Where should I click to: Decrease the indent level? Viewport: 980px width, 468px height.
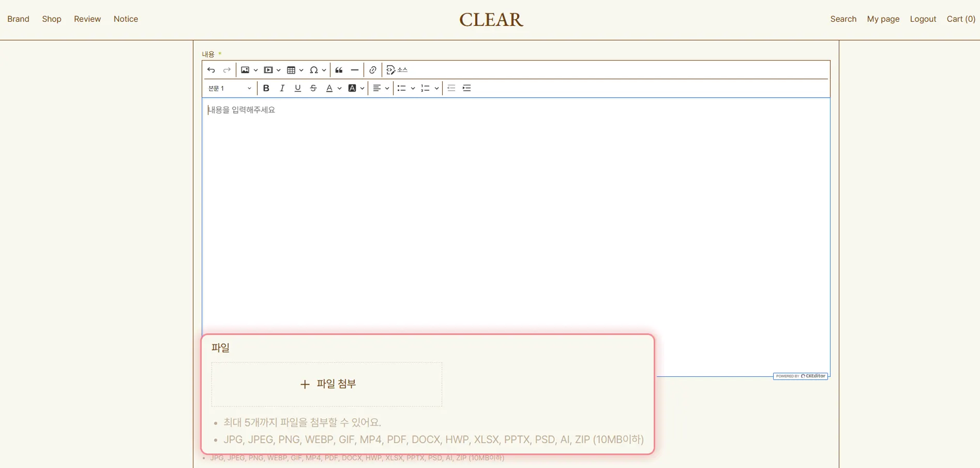[451, 88]
